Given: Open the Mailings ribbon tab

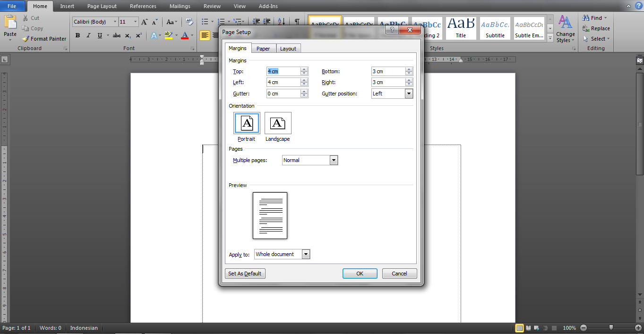Looking at the screenshot, I should 180,6.
